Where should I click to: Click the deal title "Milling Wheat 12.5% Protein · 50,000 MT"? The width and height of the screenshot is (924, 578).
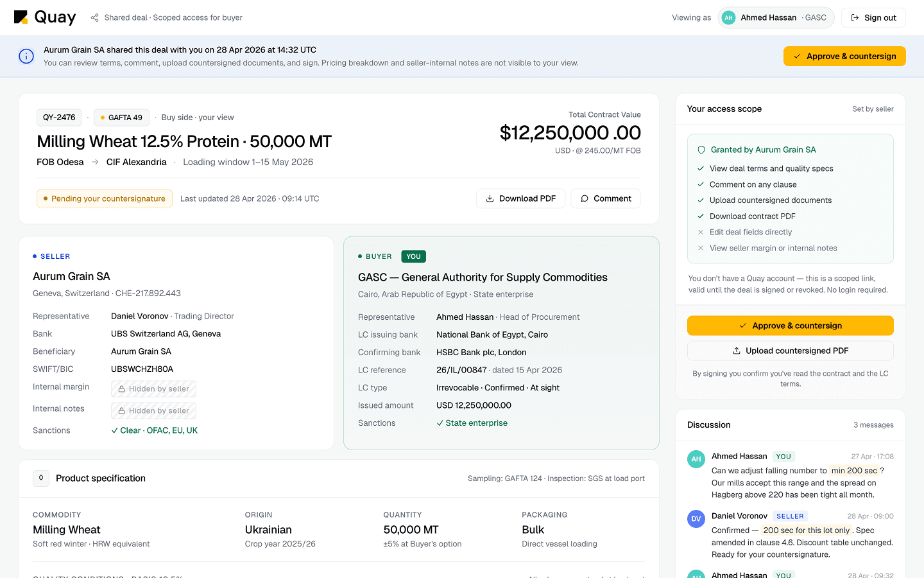pos(184,141)
